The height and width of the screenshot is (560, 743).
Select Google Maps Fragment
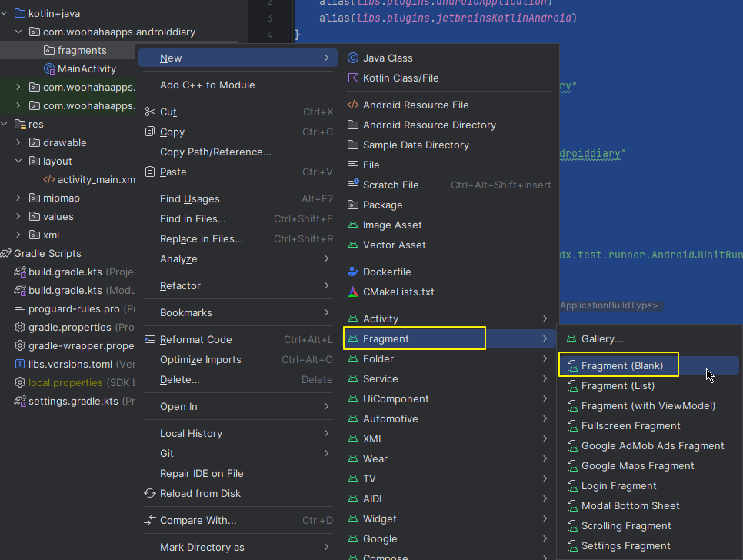pyautogui.click(x=648, y=465)
